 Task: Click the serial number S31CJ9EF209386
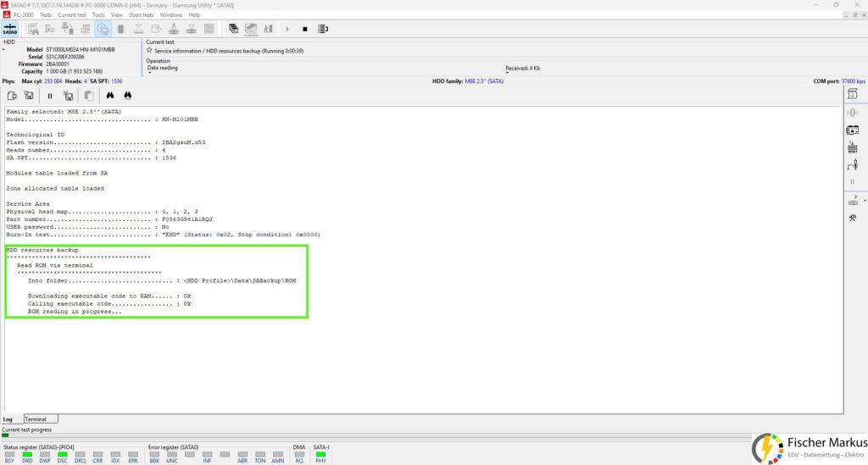65,57
